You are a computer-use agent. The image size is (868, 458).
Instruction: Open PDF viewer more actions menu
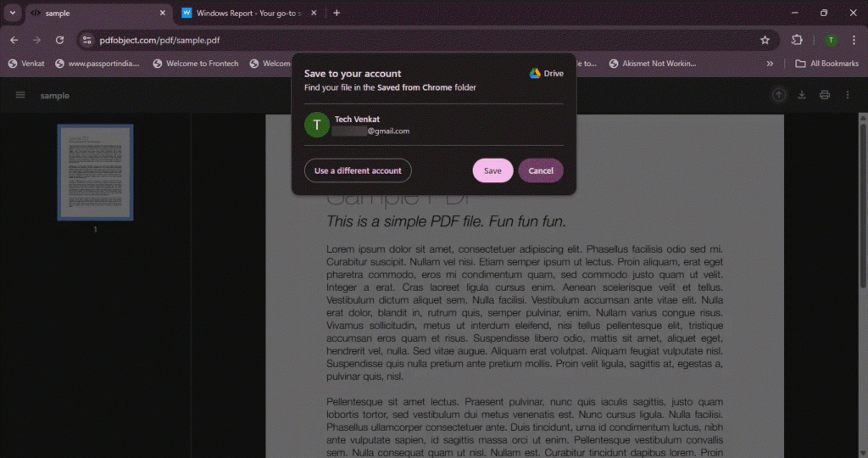[848, 95]
